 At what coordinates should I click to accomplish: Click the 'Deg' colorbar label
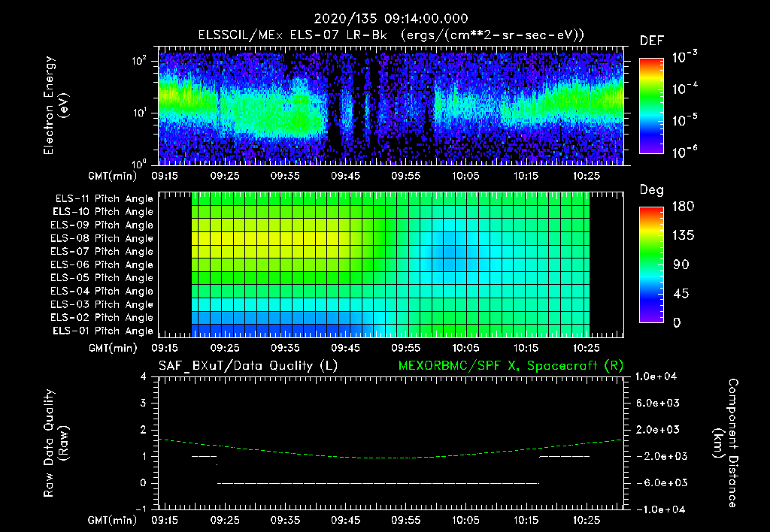[652, 190]
